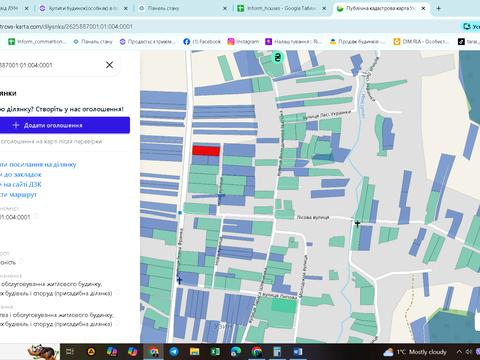Click the 'до закладок' link
Screen dimensions: 480x360
click(21, 174)
